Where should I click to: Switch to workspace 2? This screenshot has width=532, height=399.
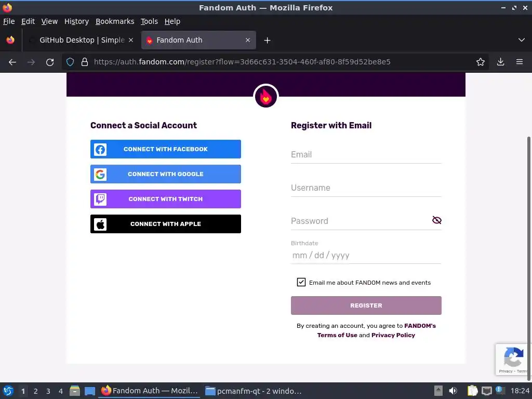pyautogui.click(x=36, y=391)
